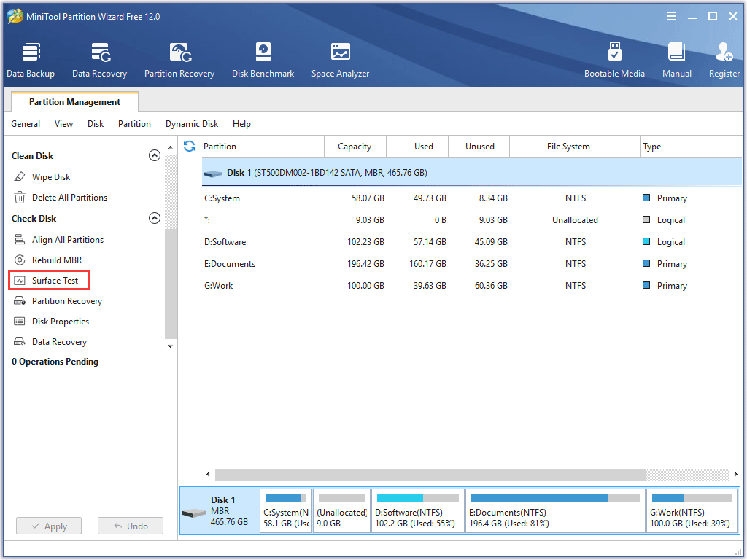
Task: Open the Data Recovery tool
Action: (x=99, y=58)
